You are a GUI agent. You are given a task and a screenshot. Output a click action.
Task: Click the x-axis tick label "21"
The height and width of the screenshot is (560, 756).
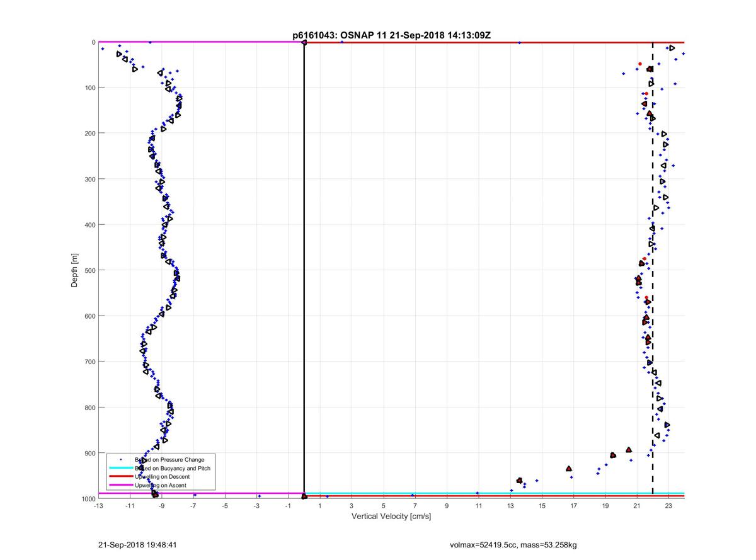point(637,506)
